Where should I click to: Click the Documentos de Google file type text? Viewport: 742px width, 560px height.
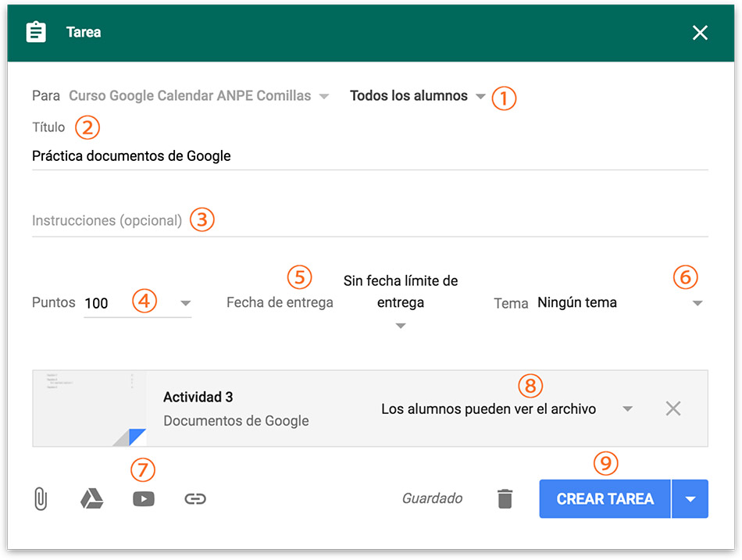coord(236,421)
